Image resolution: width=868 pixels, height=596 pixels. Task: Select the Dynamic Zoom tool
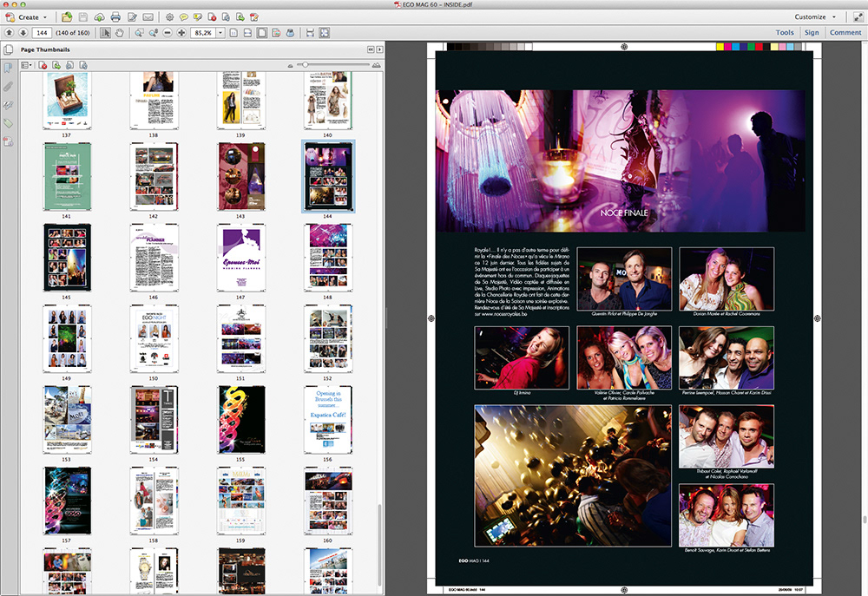pyautogui.click(x=154, y=33)
